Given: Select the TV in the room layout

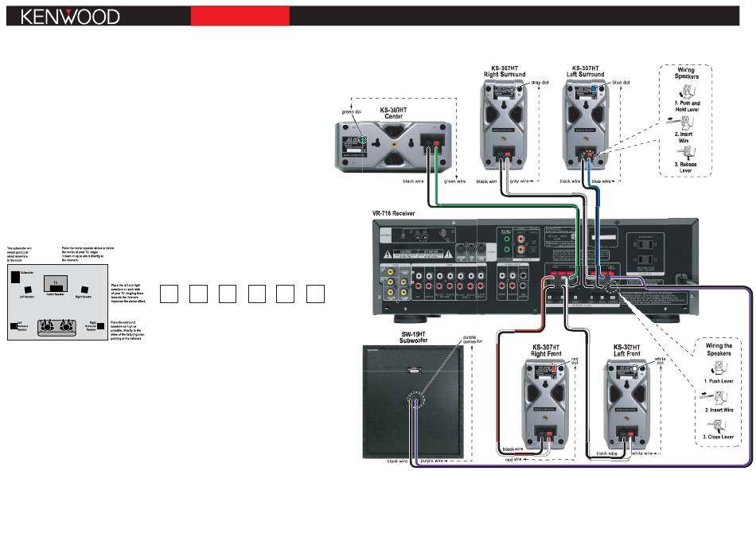Looking at the screenshot, I should tap(56, 283).
